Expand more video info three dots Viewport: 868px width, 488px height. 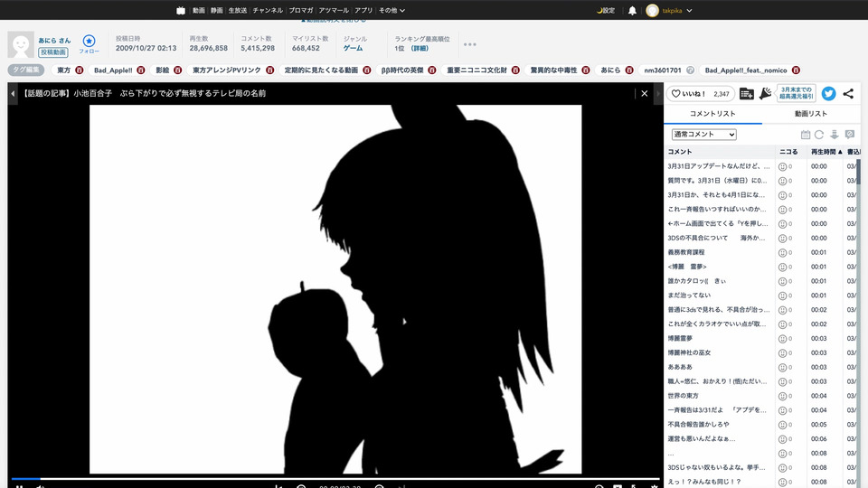point(469,44)
